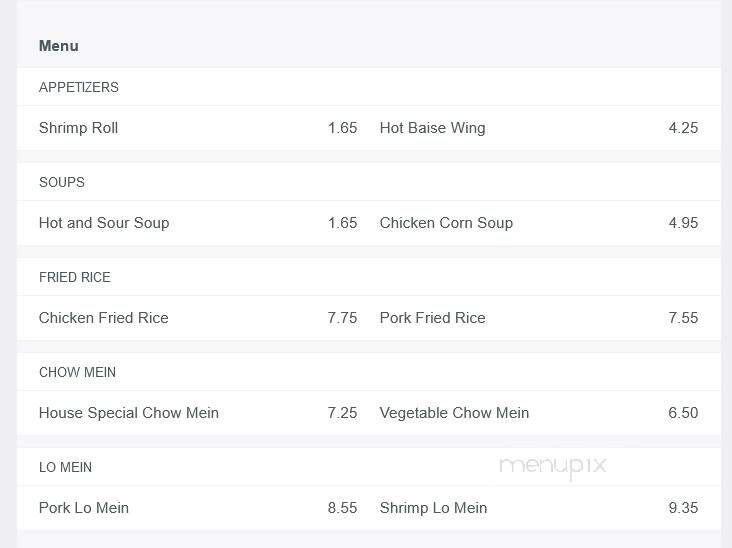Select the SOUPS section header
The width and height of the screenshot is (732, 548).
(x=62, y=182)
